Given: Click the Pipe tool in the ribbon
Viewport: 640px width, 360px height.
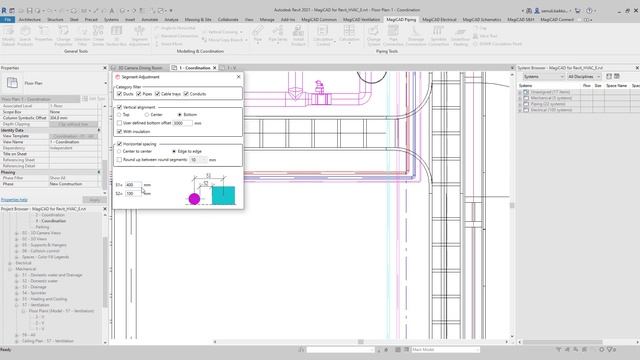Looking at the screenshot, I should [258, 34].
